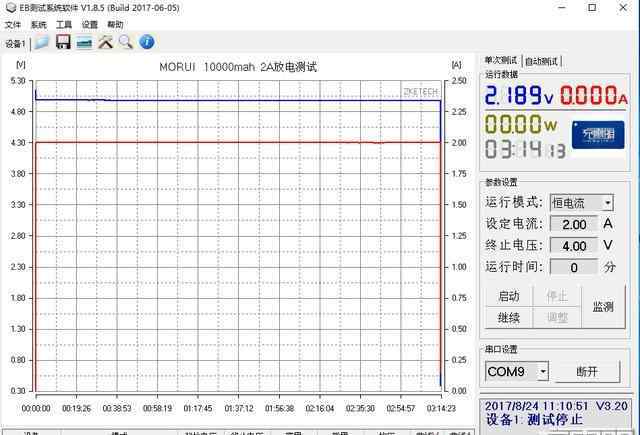The width and height of the screenshot is (640, 435).
Task: Open the tools settings hammer icon
Action: point(105,42)
